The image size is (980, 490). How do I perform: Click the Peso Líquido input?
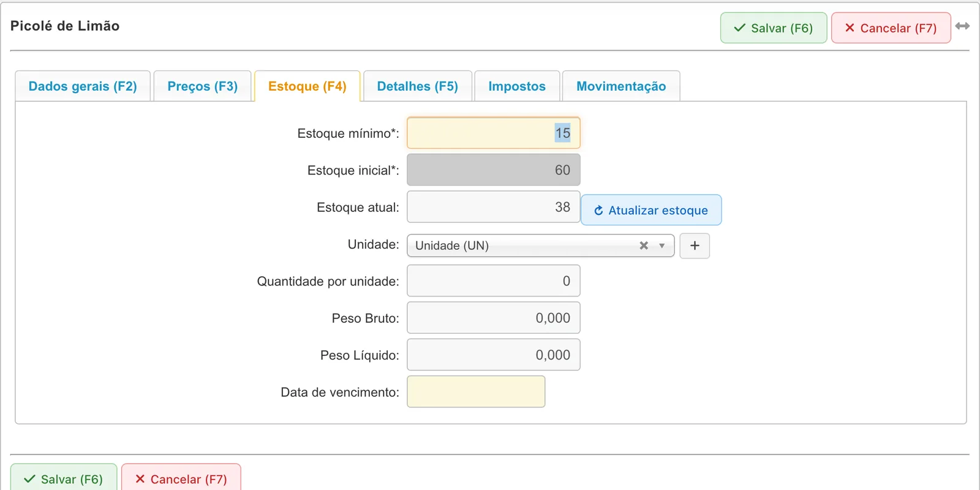click(494, 355)
